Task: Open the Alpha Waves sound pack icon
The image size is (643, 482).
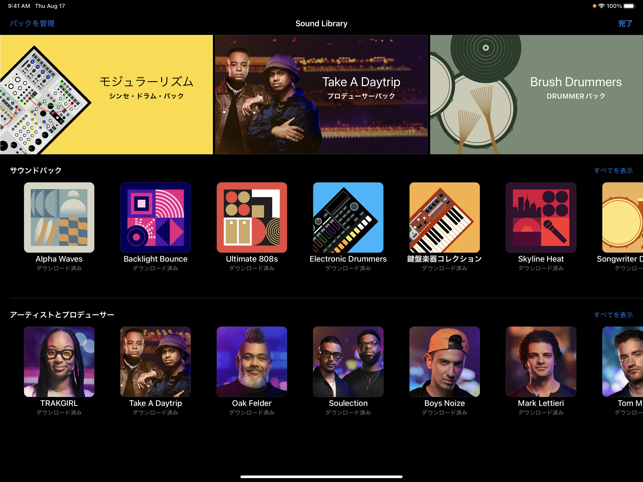Action: pos(59,217)
